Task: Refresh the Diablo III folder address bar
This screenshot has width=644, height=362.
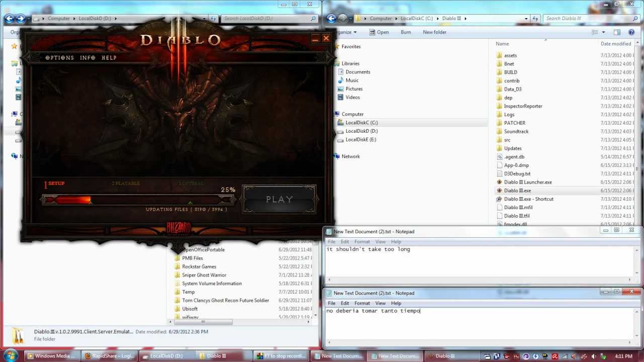Action: coord(536,19)
